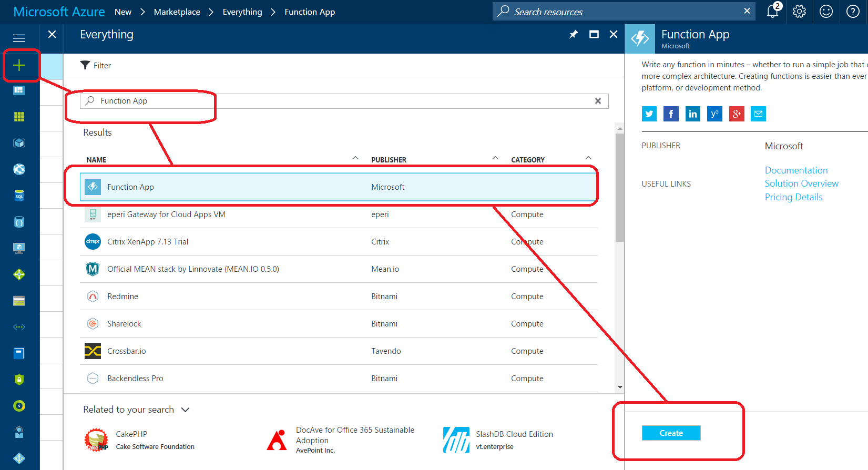The height and width of the screenshot is (470, 868).
Task: Open SQL databases sidebar icon
Action: 19,196
